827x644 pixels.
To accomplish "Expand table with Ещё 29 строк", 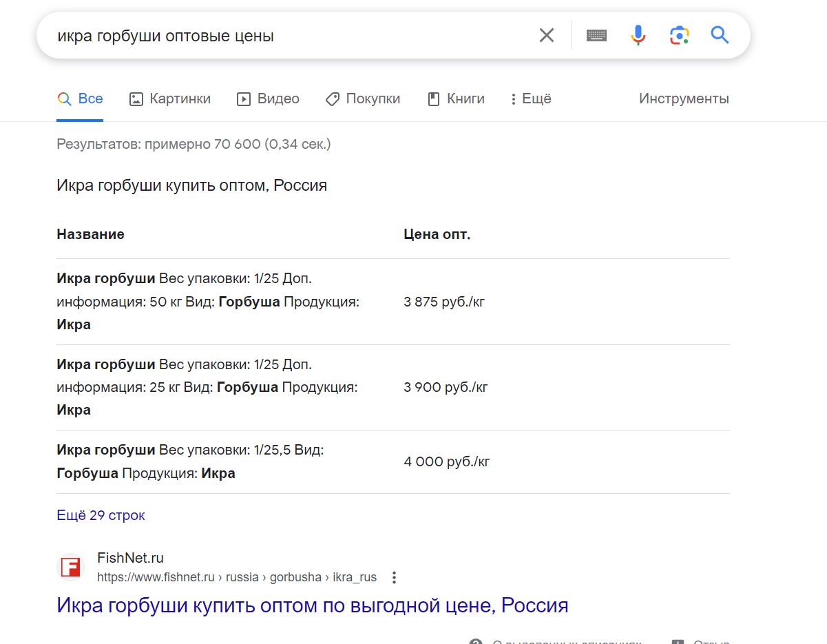I will click(x=101, y=515).
